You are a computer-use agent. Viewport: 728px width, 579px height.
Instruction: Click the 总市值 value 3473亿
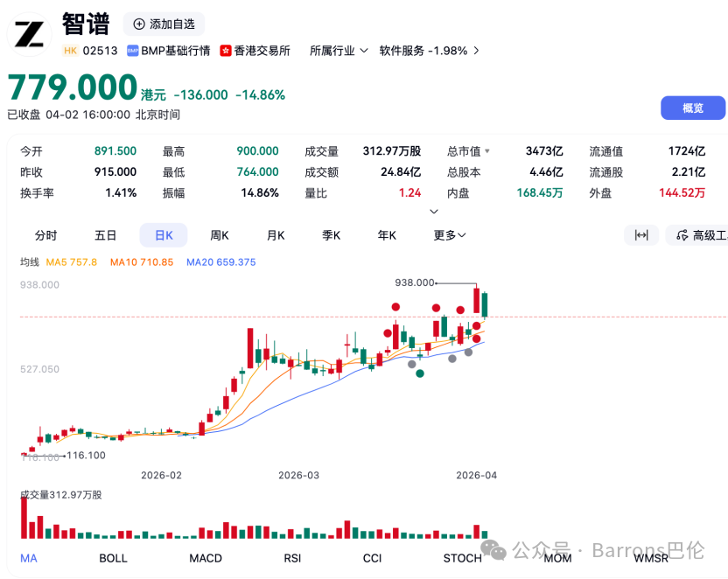coord(544,150)
